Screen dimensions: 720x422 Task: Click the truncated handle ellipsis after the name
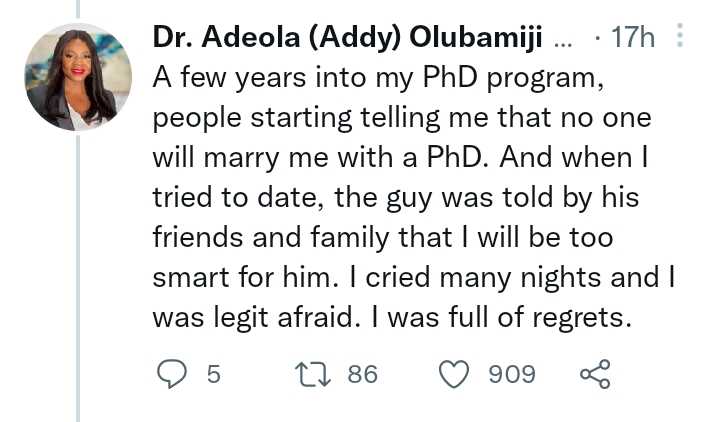pos(563,41)
